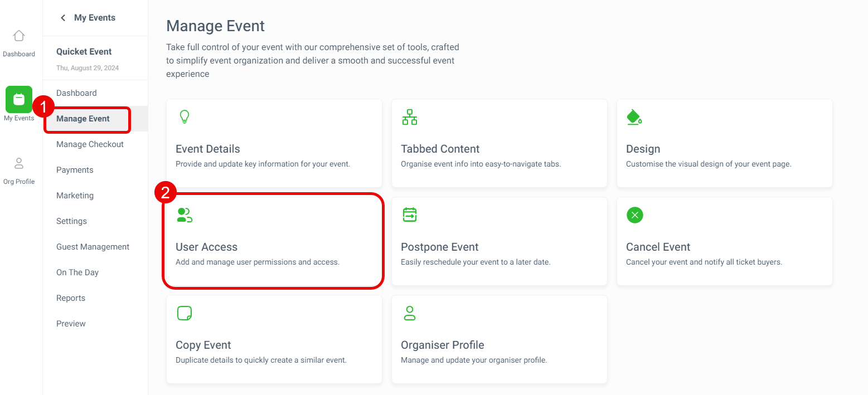The height and width of the screenshot is (395, 868).
Task: Click the Design paint bucket icon
Action: 634,117
